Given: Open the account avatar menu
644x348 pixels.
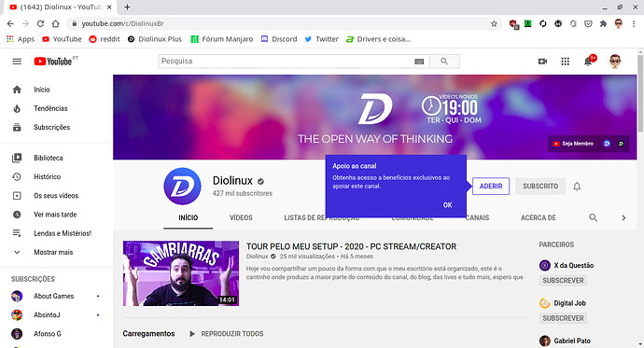Looking at the screenshot, I should point(615,62).
